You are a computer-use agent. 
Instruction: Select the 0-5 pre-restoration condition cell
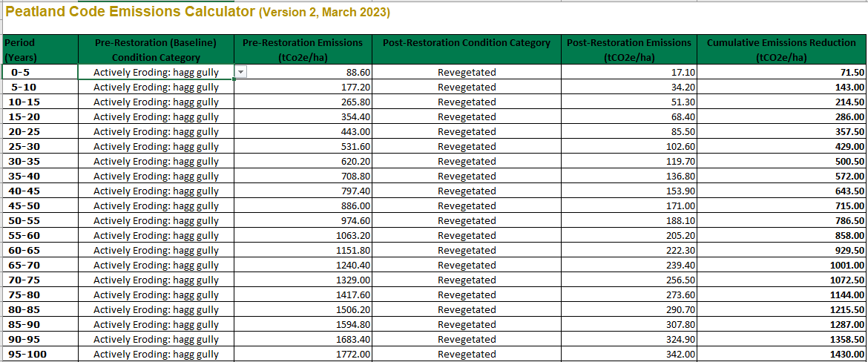pyautogui.click(x=156, y=72)
